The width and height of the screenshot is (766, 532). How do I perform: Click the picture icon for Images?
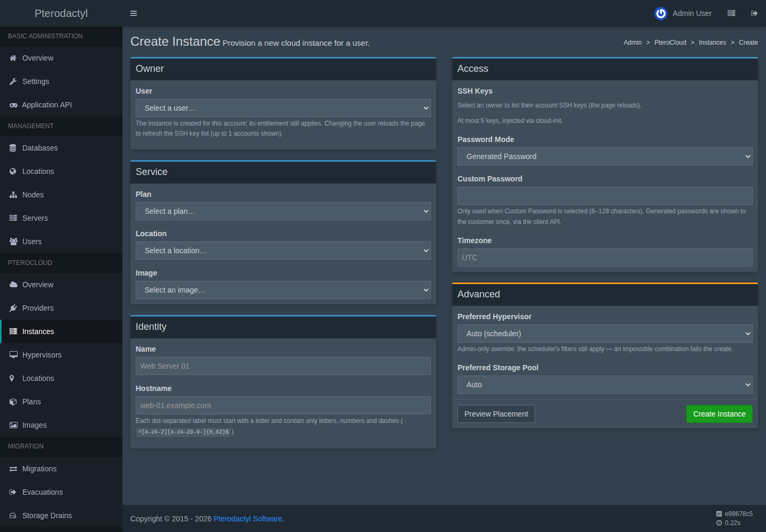(x=13, y=425)
